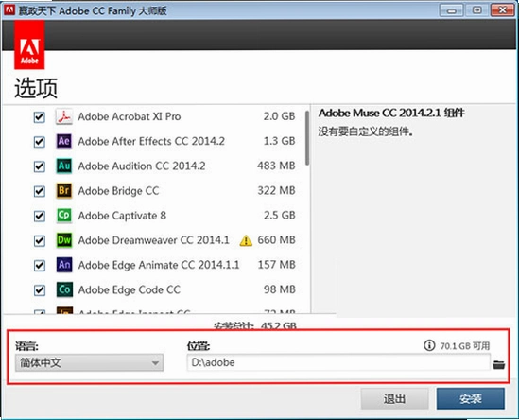Viewport: 519px width, 420px height.
Task: Click the Bridge Br icon
Action: coord(64,191)
